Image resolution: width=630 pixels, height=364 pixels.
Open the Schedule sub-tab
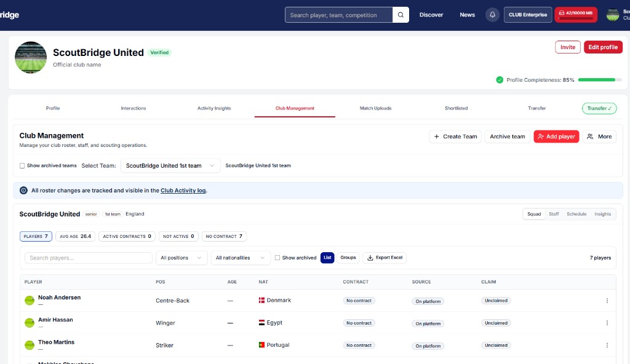(576, 214)
